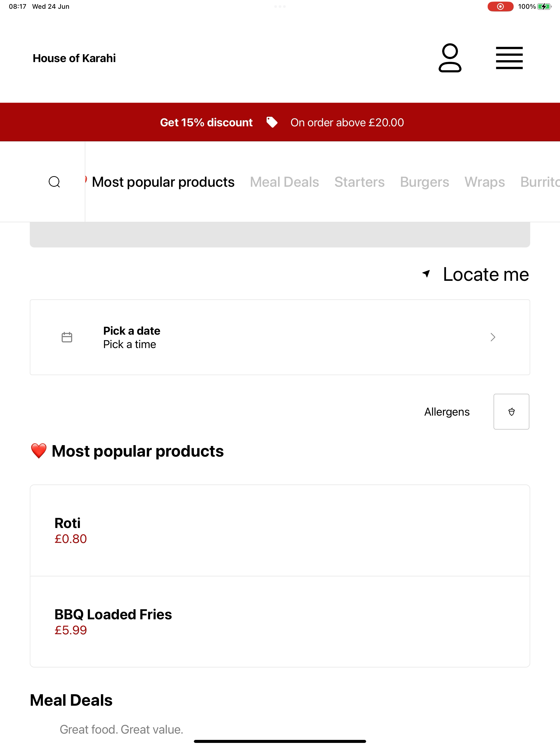Open House of Karahi home link
This screenshot has height=747, width=560.
click(x=74, y=58)
